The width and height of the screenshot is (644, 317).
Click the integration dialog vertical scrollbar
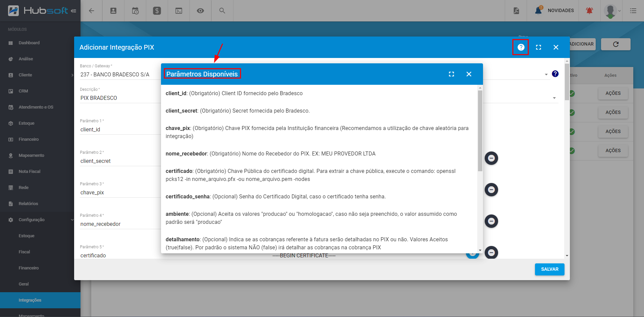tap(567, 82)
